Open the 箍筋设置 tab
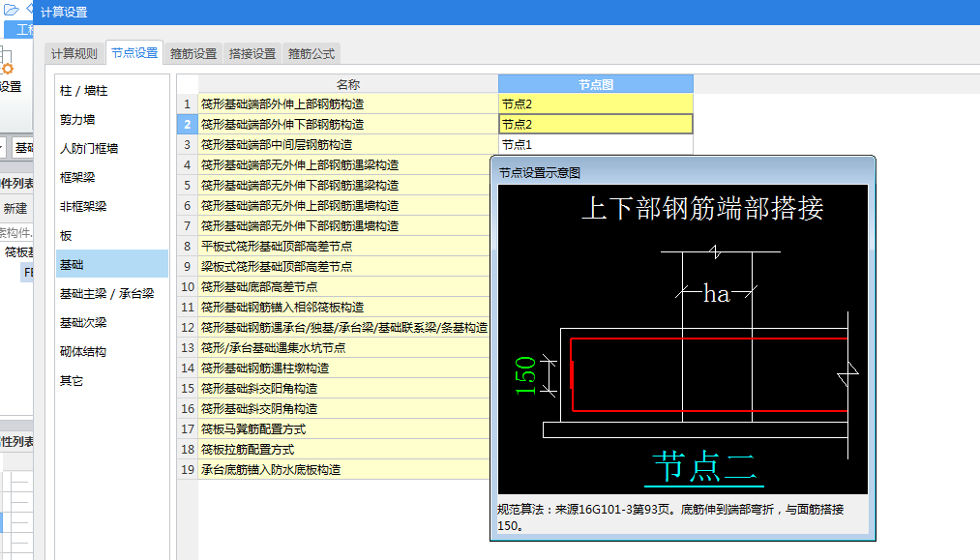980x560 pixels. pos(193,54)
